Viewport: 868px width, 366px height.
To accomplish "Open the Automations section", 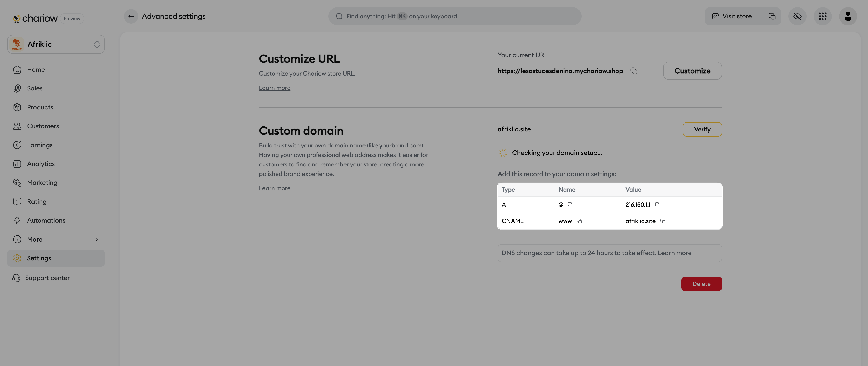I will [x=46, y=220].
